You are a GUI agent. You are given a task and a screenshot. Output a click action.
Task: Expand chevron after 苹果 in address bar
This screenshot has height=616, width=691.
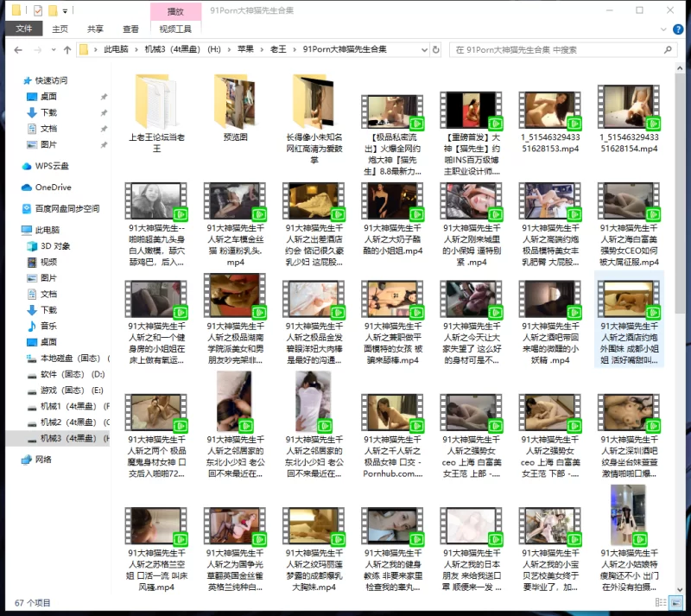[262, 49]
